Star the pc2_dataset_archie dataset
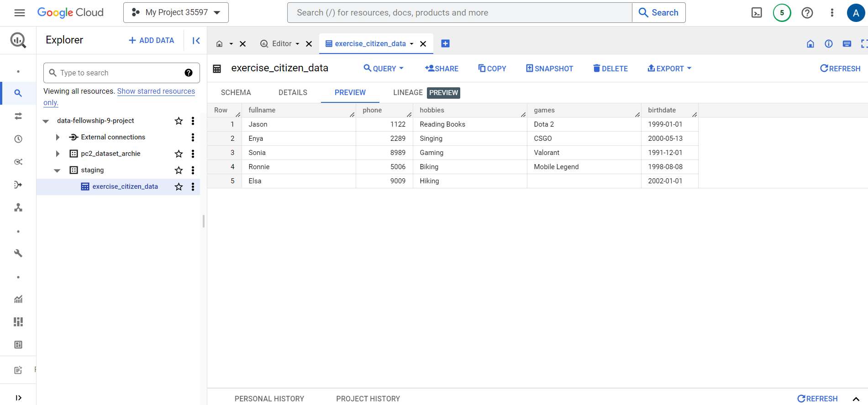Screen dimensions: 868x405 pos(179,154)
